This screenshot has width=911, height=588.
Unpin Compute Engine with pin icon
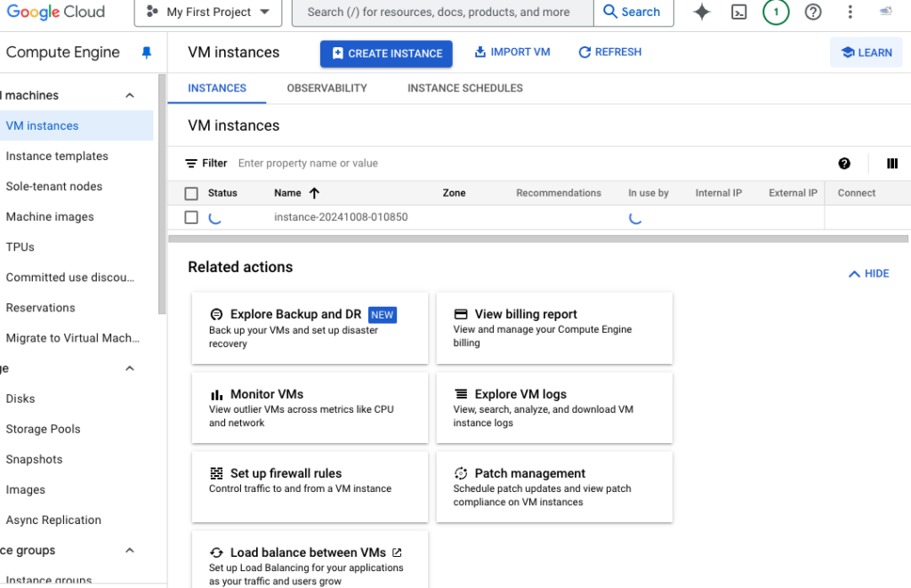pyautogui.click(x=147, y=52)
